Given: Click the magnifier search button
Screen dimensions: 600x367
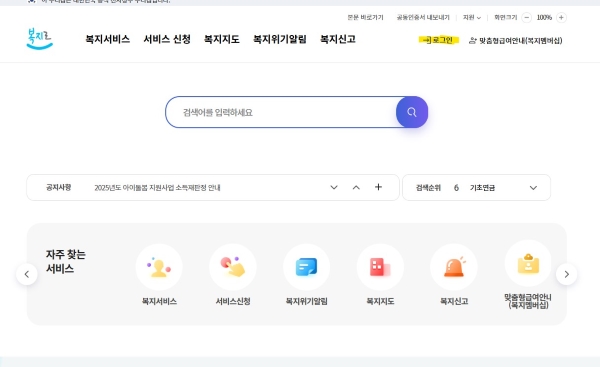Looking at the screenshot, I should [412, 112].
